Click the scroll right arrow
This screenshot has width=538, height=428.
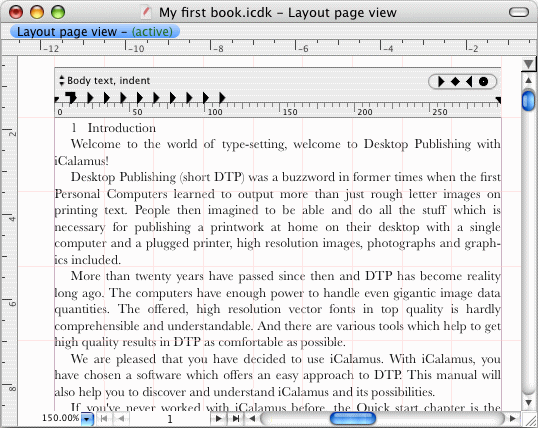tap(513, 418)
